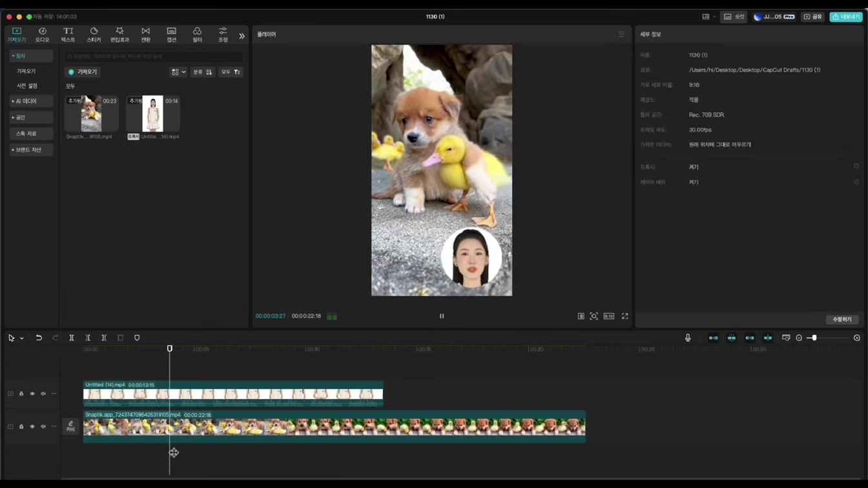Collapse the 장치 (Device) sidebar section
Image resolution: width=868 pixels, height=488 pixels.
pyautogui.click(x=31, y=56)
